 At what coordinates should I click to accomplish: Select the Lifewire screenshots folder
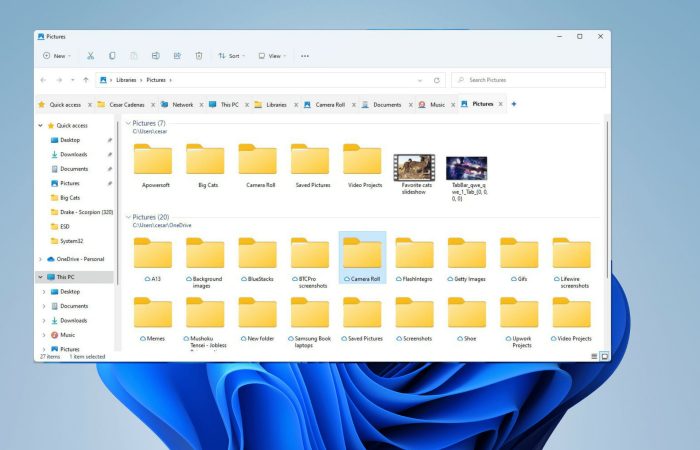pyautogui.click(x=571, y=262)
